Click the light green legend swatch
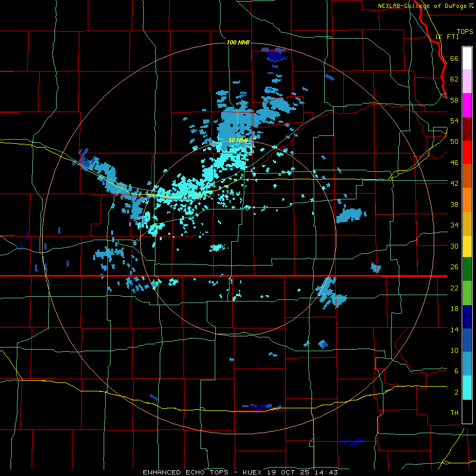The width and height of the screenshot is (476, 476). tap(467, 293)
